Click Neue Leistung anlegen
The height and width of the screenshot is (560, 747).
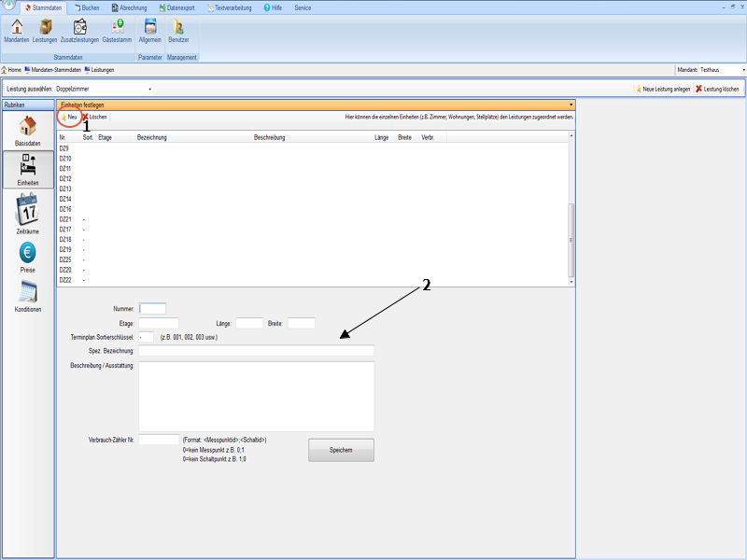662,89
